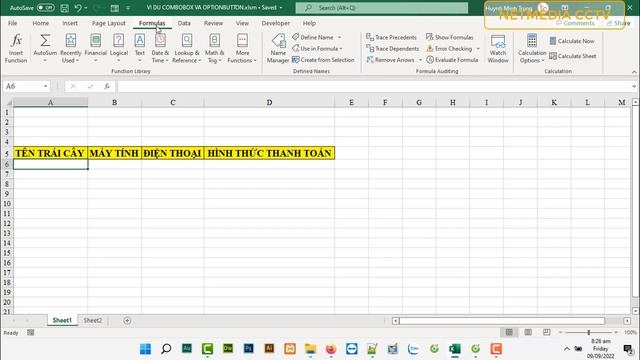Click Error Checking button

[449, 49]
